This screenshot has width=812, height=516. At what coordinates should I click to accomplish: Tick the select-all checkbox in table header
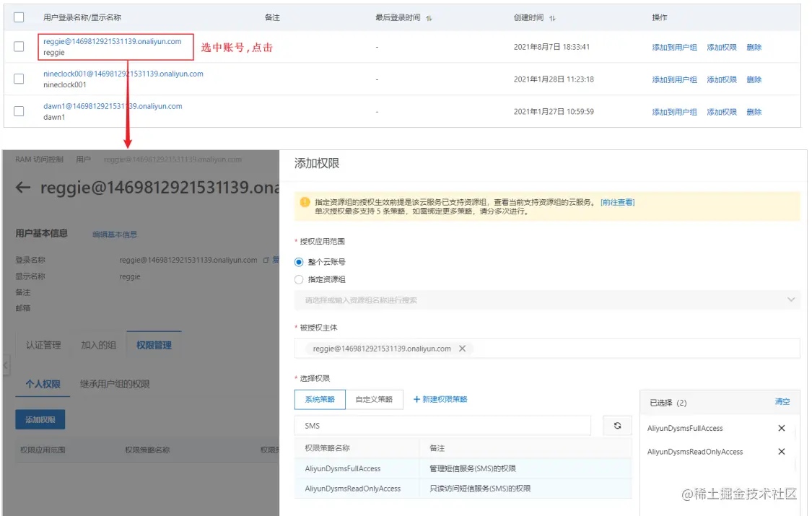19,17
